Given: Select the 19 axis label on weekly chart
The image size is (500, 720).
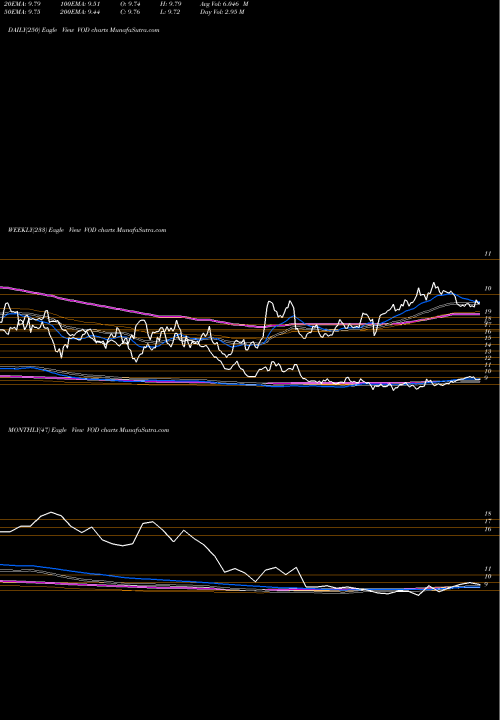Looking at the screenshot, I should tap(490, 311).
